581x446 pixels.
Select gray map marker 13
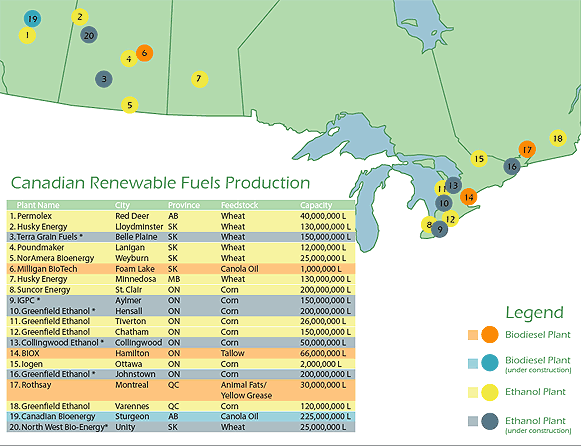[x=453, y=185]
